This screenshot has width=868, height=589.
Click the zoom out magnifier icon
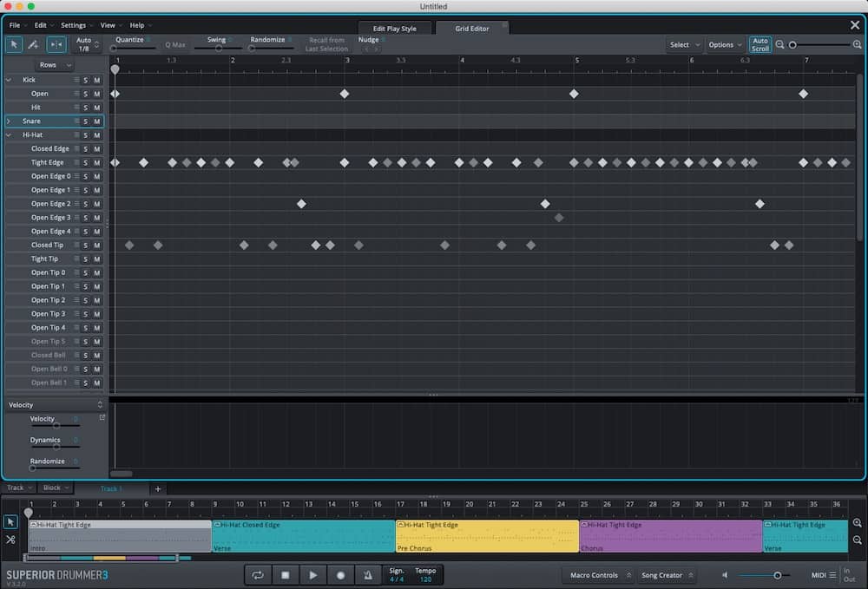(x=779, y=44)
